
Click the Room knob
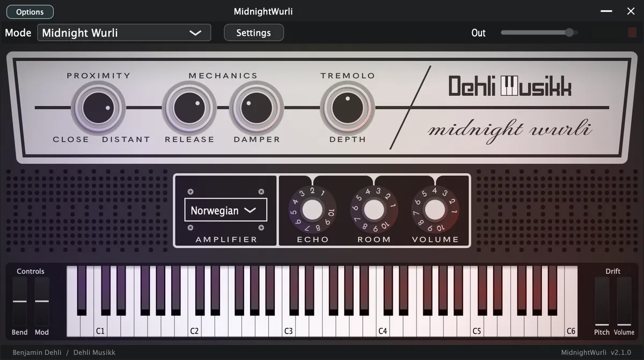point(374,210)
